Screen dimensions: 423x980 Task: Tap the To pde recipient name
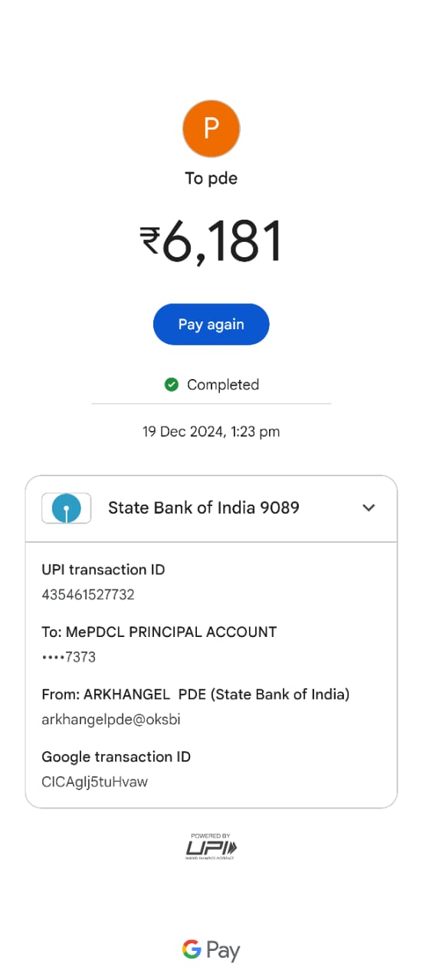(x=211, y=178)
